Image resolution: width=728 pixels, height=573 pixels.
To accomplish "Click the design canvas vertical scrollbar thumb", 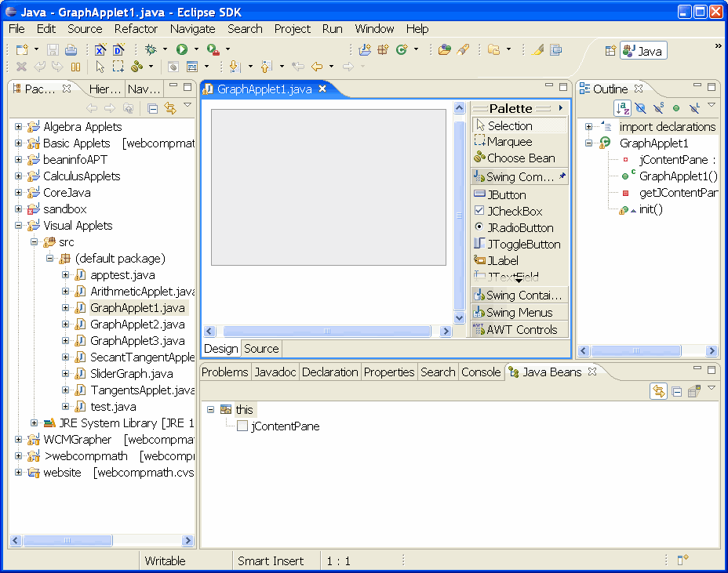I will [x=459, y=216].
